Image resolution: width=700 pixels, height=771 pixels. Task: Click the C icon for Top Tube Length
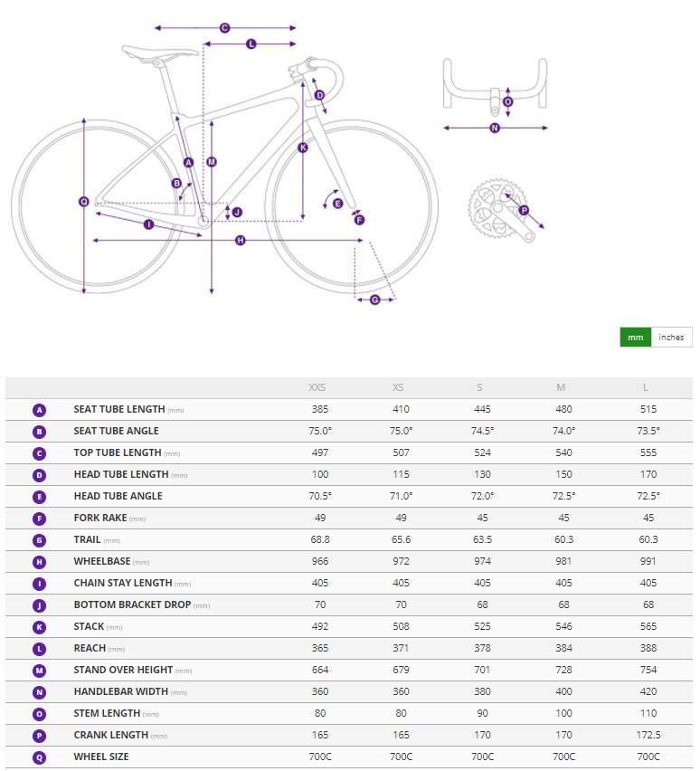[39, 452]
